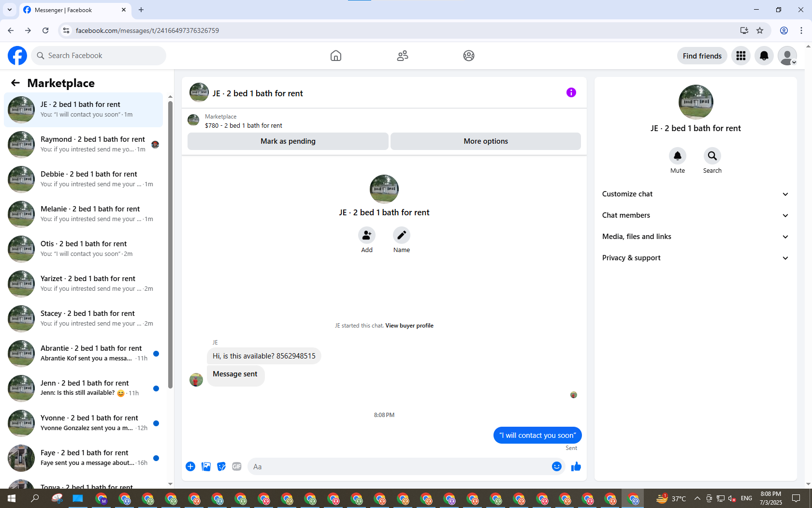Viewport: 812px width, 508px height.
Task: Open browser three-dot menu
Action: tap(801, 30)
